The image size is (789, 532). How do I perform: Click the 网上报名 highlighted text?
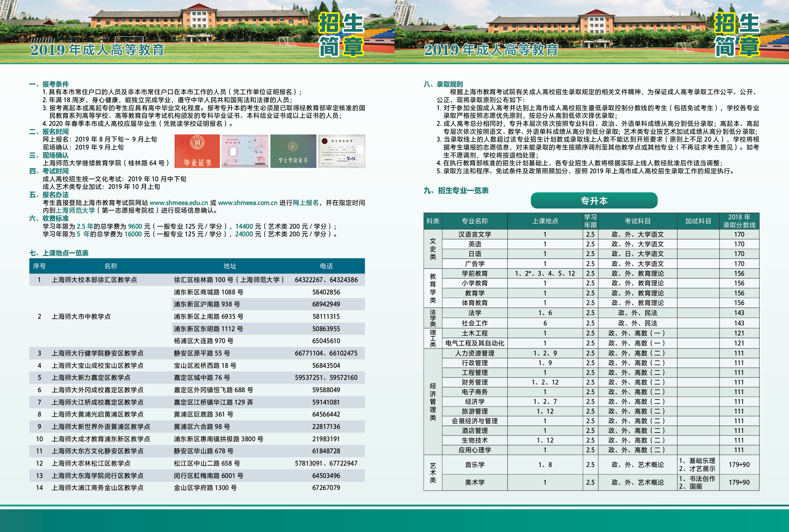click(306, 203)
